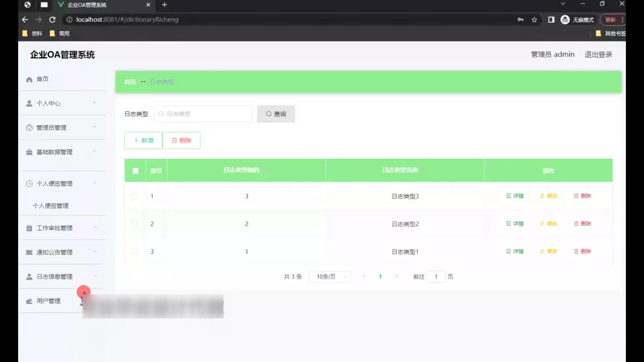Open the 用户管理 sidebar menu item
The height and width of the screenshot is (362, 644).
coord(49,301)
